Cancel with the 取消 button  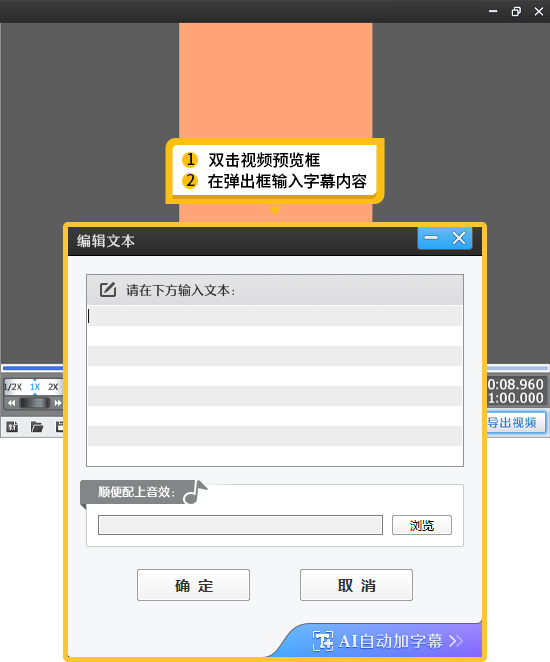coord(356,585)
